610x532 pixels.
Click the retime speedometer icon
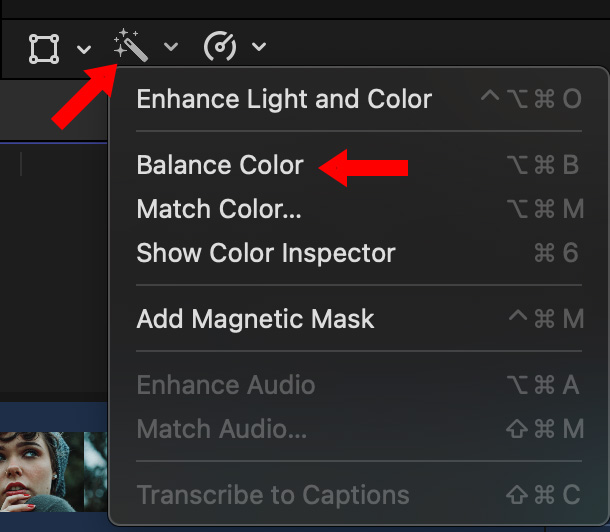tap(220, 46)
